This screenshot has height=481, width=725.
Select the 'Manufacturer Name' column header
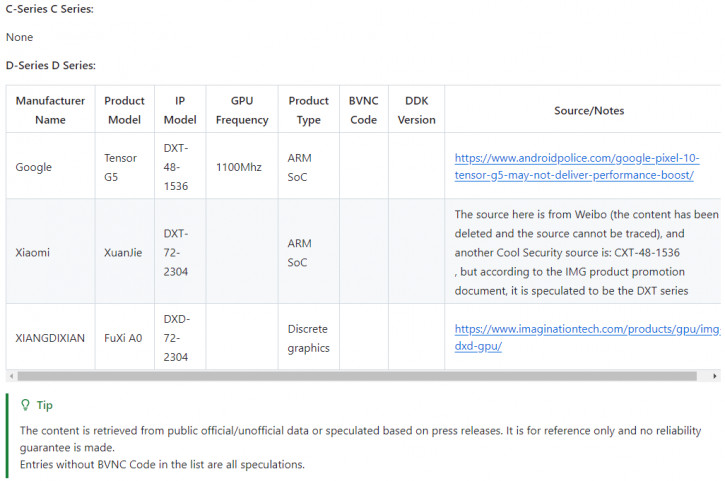click(50, 110)
